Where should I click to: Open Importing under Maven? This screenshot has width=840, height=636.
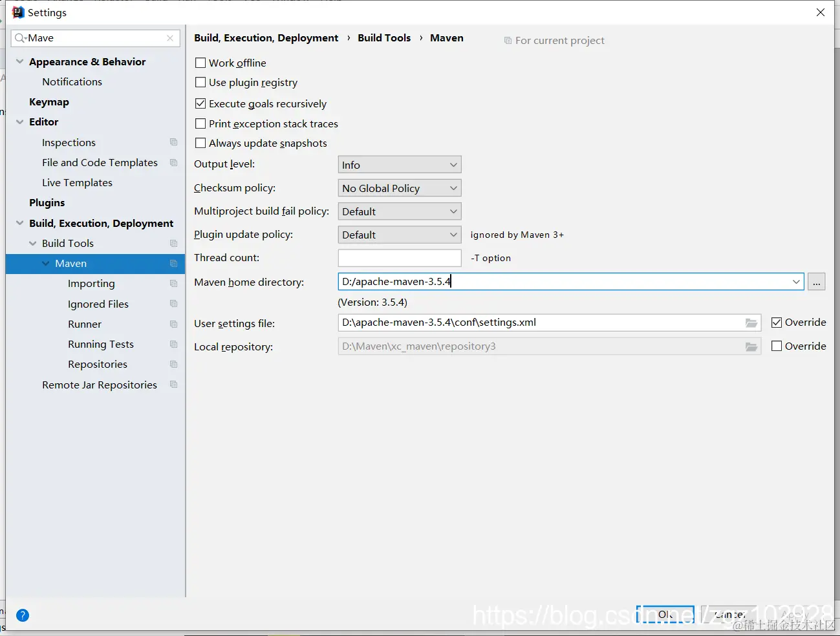point(91,283)
